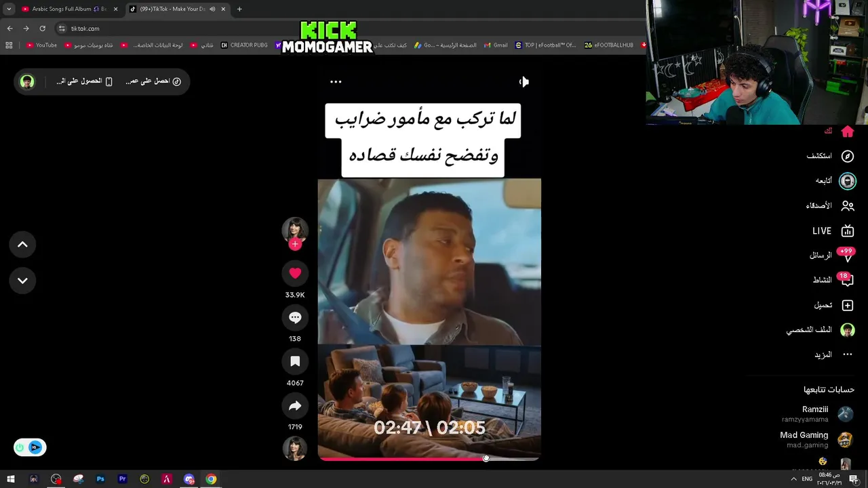Toggle the green power extension widget
Viewport: 868px width, 488px height.
point(20,447)
